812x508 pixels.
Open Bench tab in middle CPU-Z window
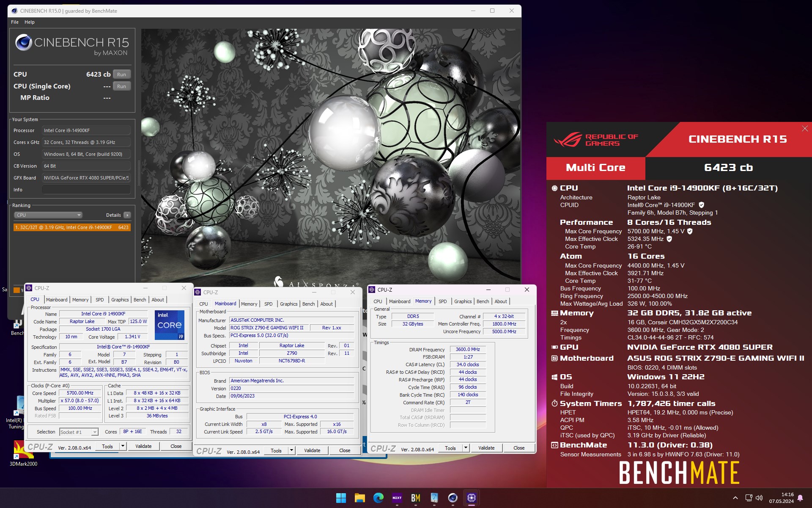point(309,304)
